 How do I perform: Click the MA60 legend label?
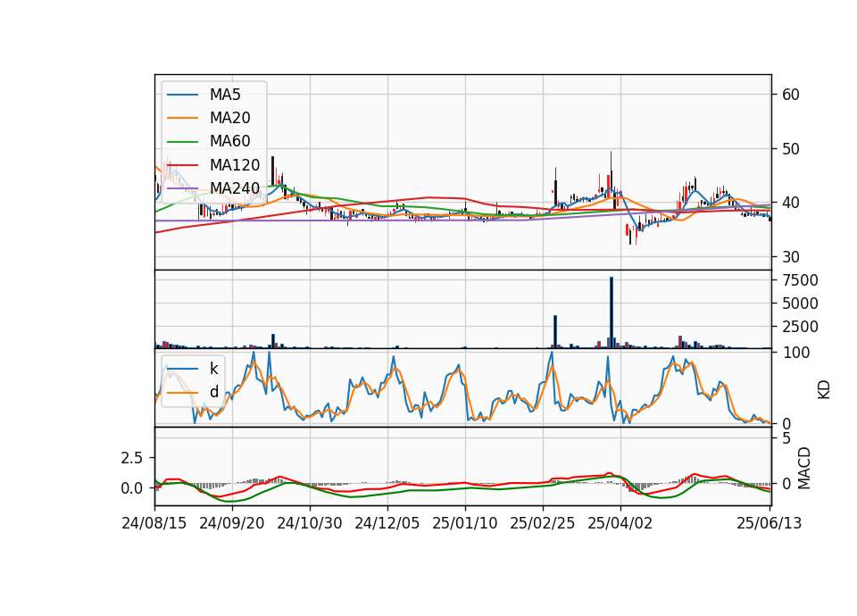229,142
